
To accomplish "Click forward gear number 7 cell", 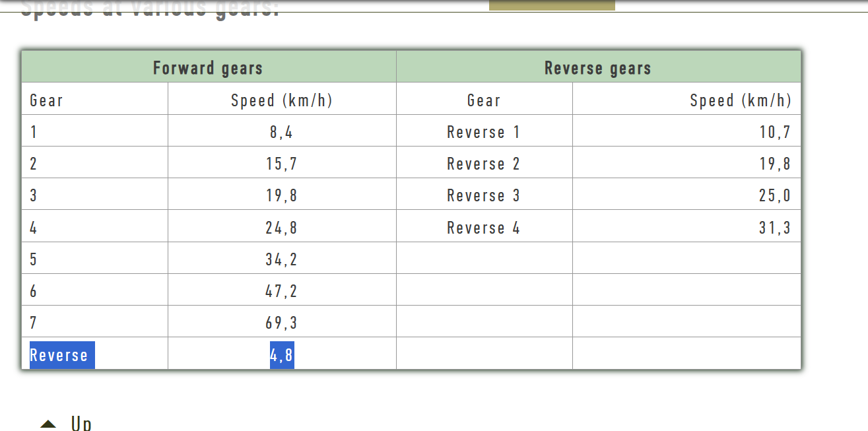I will tap(95, 322).
